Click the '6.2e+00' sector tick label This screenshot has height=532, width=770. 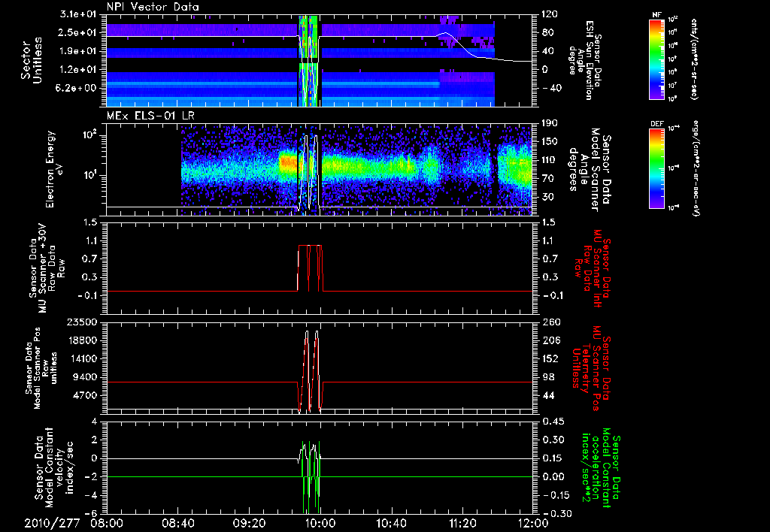(77, 88)
